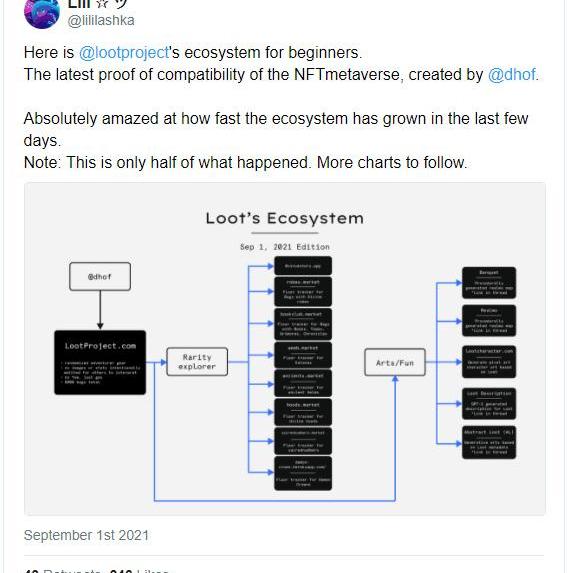Screen dimensions: 567x573
Task: Follow the @lootproject mention link
Action: (x=124, y=53)
